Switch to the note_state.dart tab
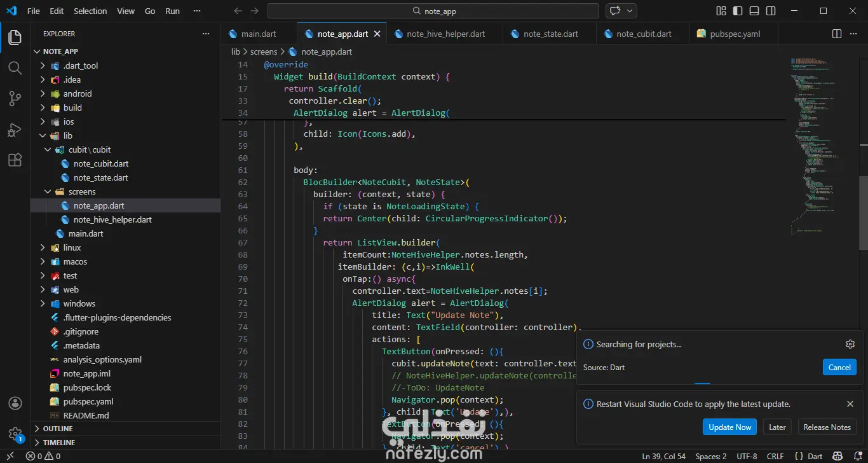The height and width of the screenshot is (463, 868). tap(550, 34)
